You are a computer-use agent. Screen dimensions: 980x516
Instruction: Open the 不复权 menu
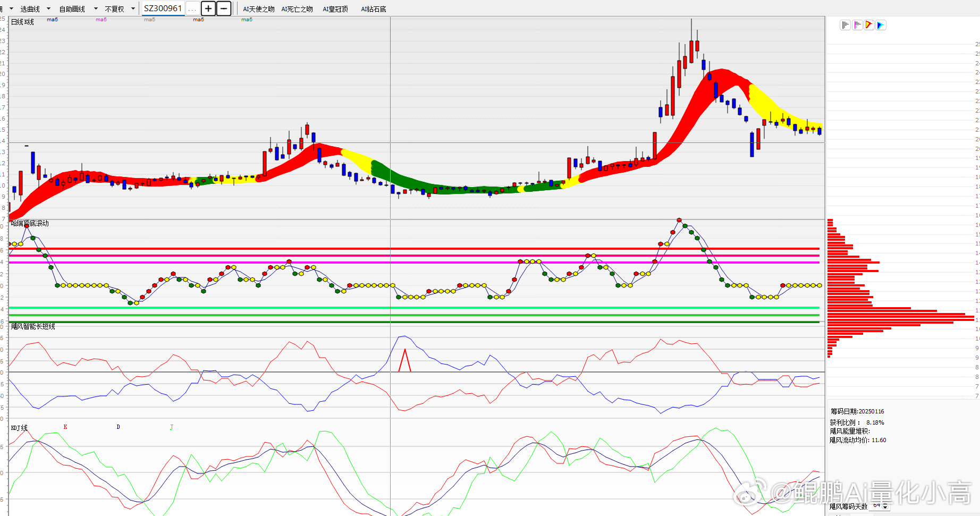(x=114, y=9)
